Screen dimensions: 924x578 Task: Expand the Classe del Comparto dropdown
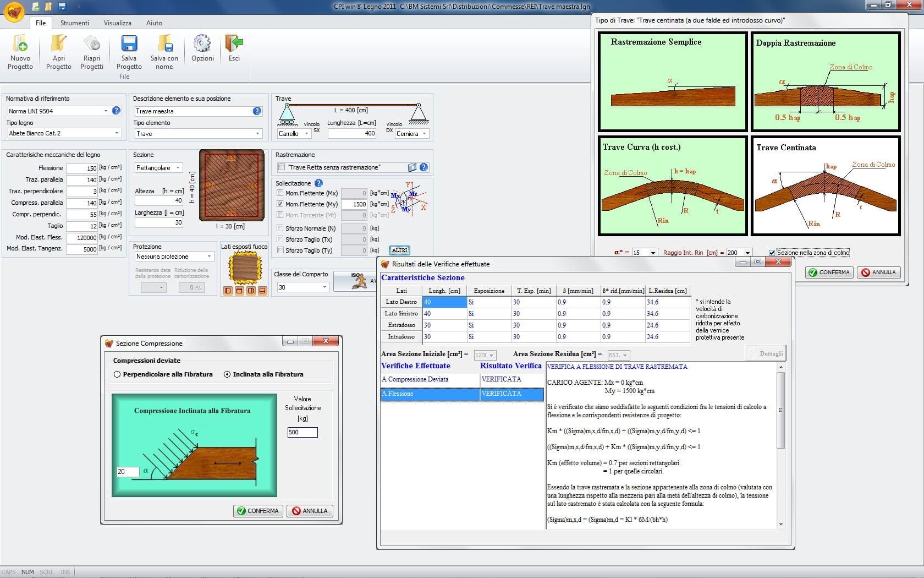point(324,287)
